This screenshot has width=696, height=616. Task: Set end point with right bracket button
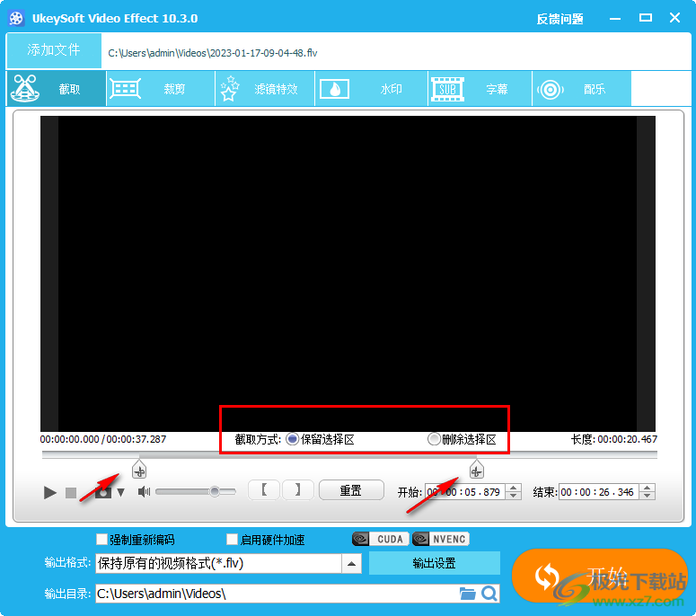[298, 490]
